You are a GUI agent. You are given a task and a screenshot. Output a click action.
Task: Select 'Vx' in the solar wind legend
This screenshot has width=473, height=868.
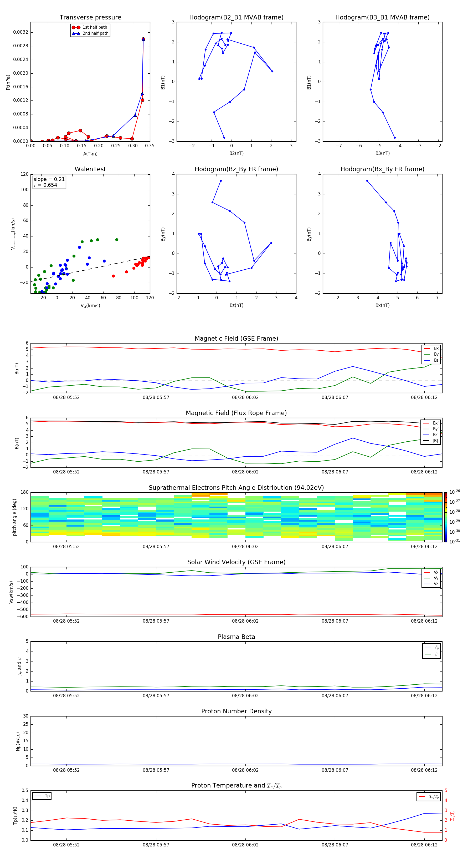tap(431, 572)
